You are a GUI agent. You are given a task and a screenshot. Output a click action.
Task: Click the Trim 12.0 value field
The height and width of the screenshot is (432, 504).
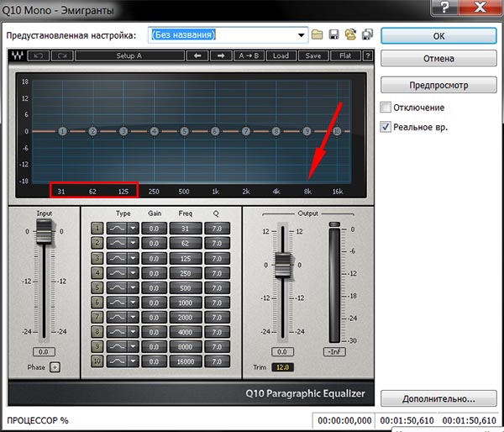pyautogui.click(x=282, y=367)
